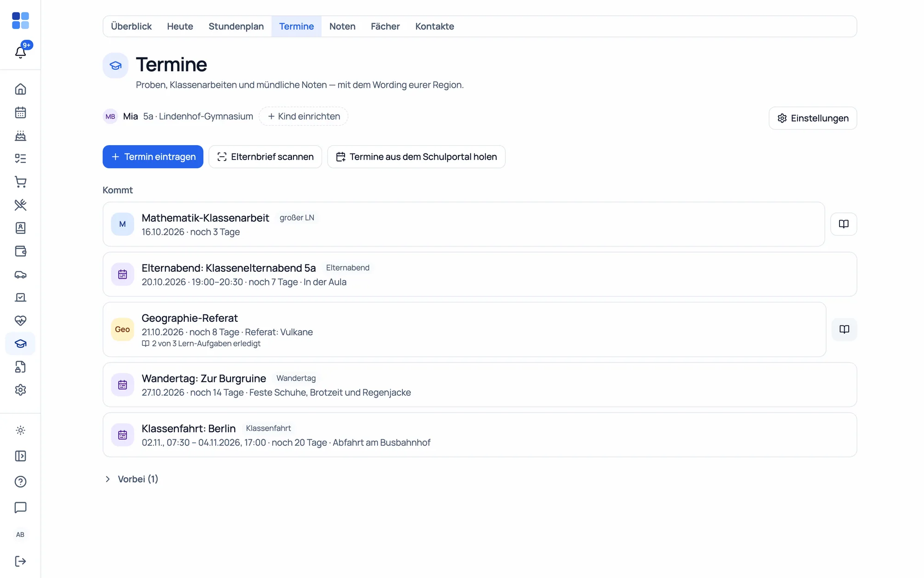
Task: Toggle the sidebar panel expand icon
Action: [20, 456]
